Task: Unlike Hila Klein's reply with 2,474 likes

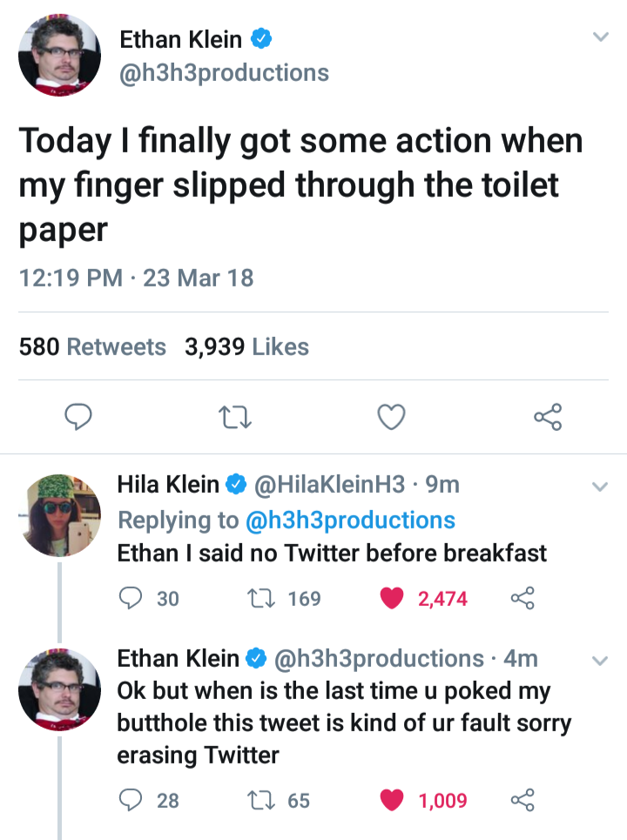Action: [394, 599]
